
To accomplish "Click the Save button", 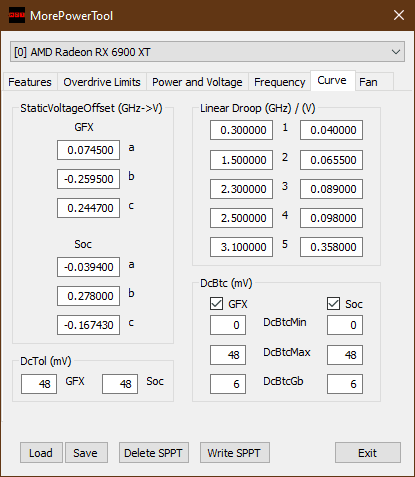I will (86, 453).
